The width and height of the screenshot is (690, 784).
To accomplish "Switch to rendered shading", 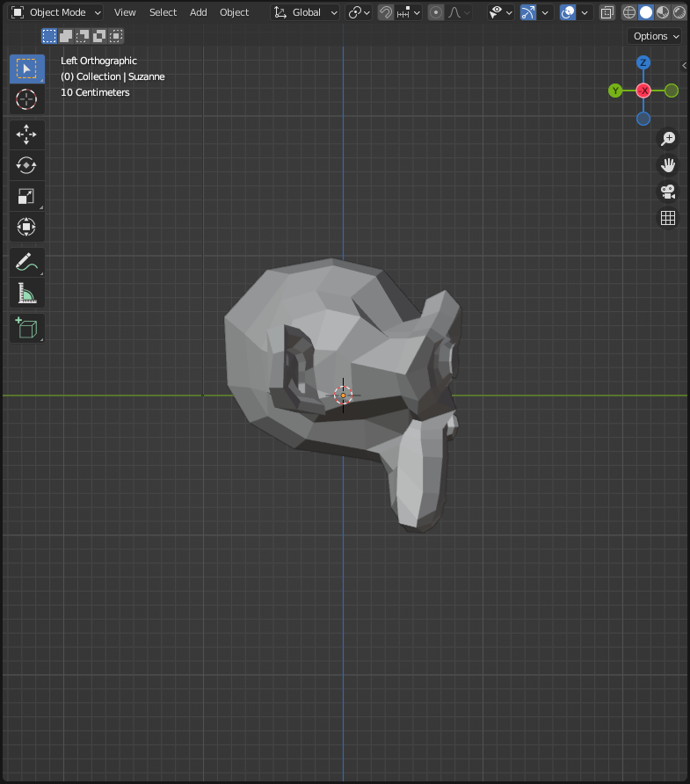I will pyautogui.click(x=679, y=12).
